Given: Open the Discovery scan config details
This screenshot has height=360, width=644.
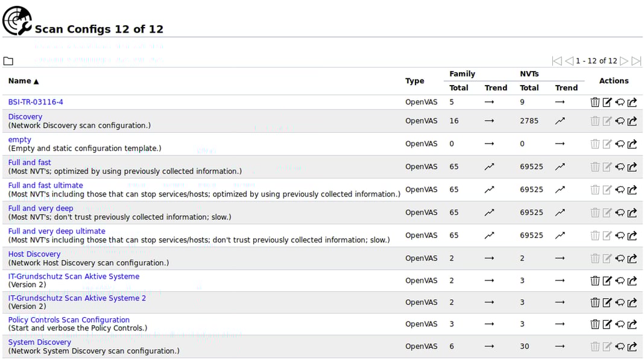Looking at the screenshot, I should coord(25,116).
